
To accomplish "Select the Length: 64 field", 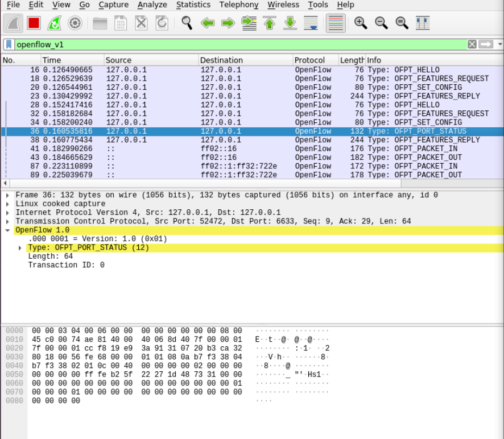I will pyautogui.click(x=51, y=256).
